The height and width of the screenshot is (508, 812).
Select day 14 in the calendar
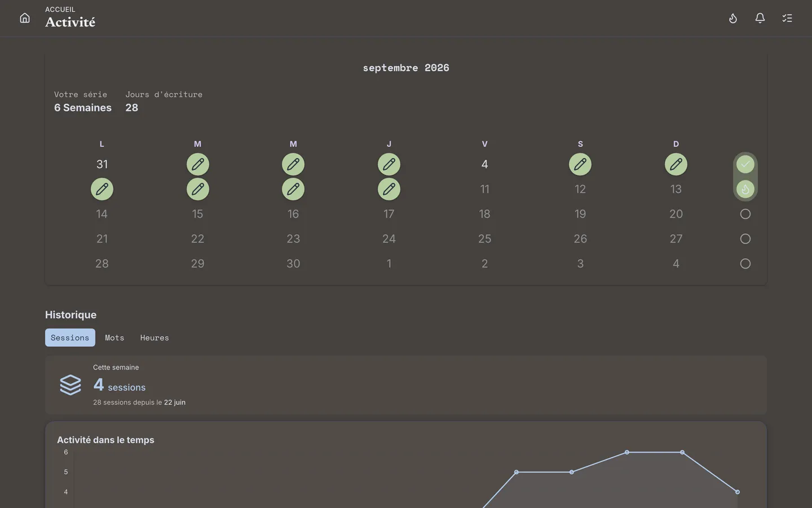tap(102, 214)
